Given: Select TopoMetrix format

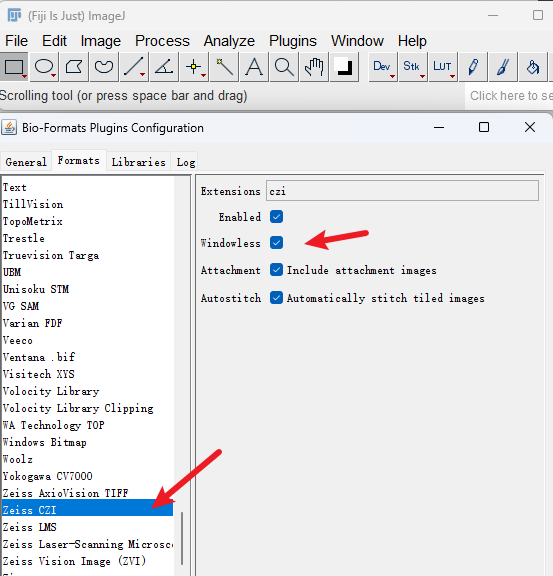Looking at the screenshot, I should [x=87, y=221].
